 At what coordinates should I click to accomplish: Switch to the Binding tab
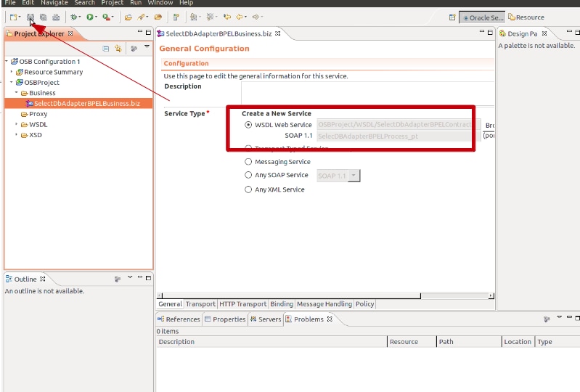(282, 304)
